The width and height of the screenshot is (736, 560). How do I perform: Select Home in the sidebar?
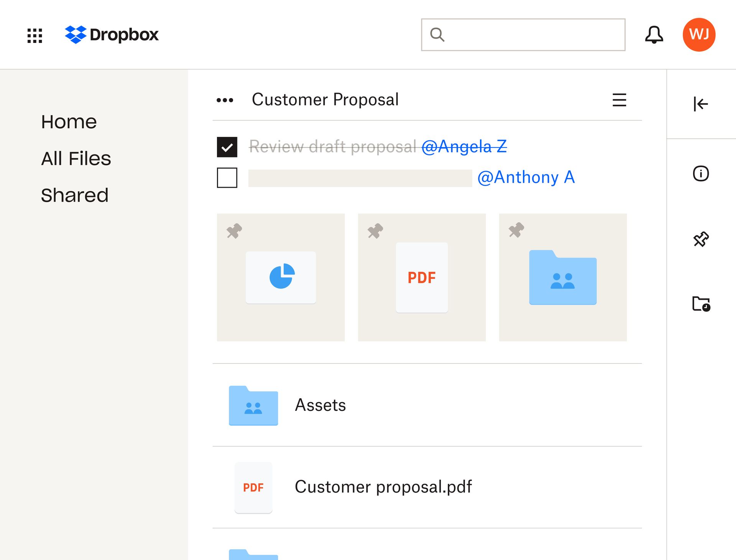(69, 122)
